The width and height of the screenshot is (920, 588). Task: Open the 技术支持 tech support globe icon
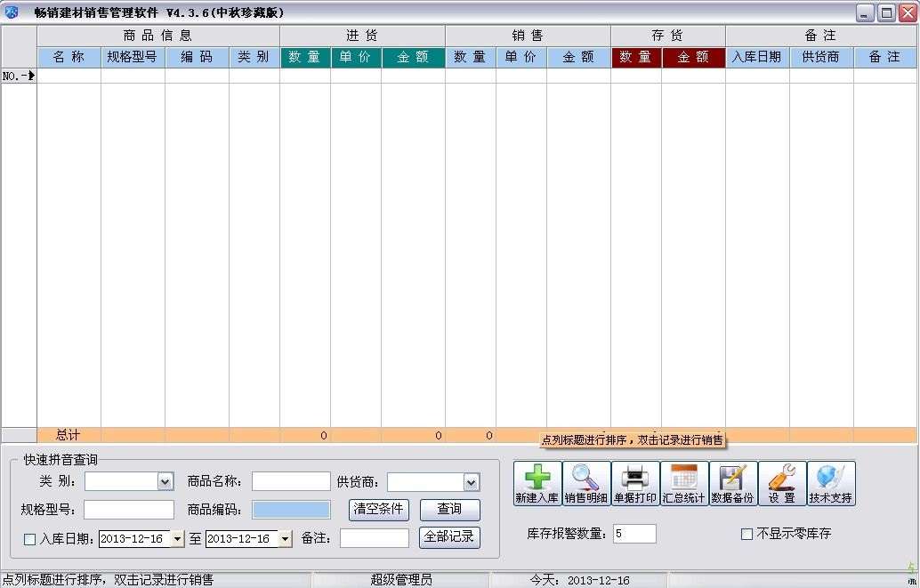coord(831,483)
